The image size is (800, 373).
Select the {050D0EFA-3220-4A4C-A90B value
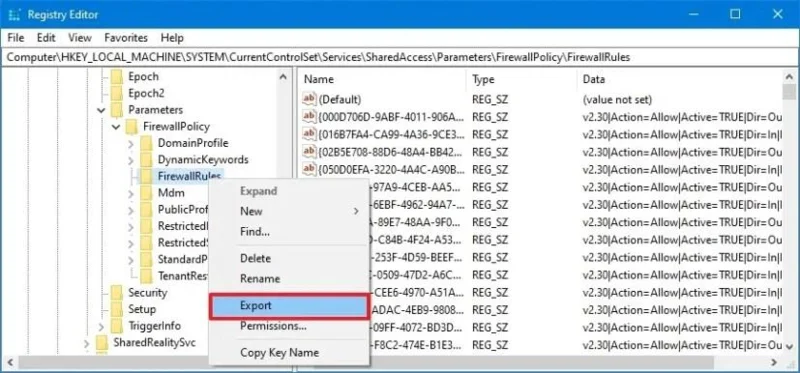(391, 169)
